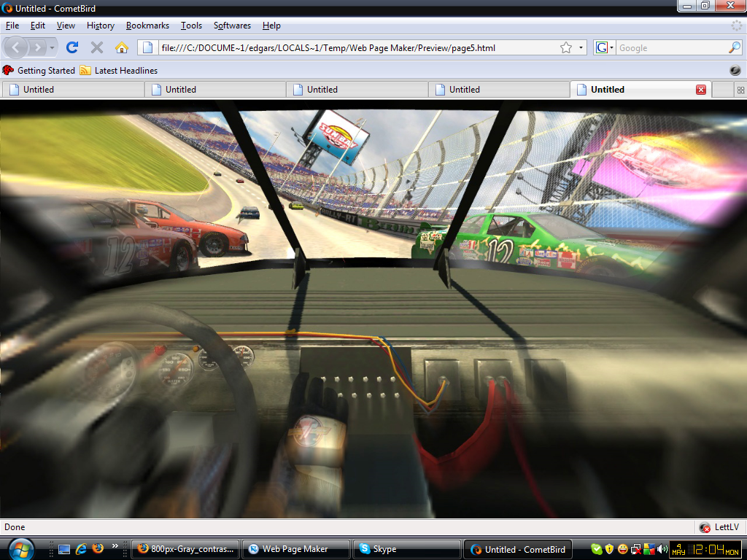
Task: Launch Firefox from quick launch
Action: point(98,548)
